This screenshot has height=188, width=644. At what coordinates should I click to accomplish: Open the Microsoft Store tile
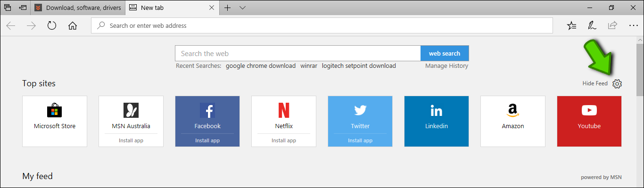pos(55,121)
